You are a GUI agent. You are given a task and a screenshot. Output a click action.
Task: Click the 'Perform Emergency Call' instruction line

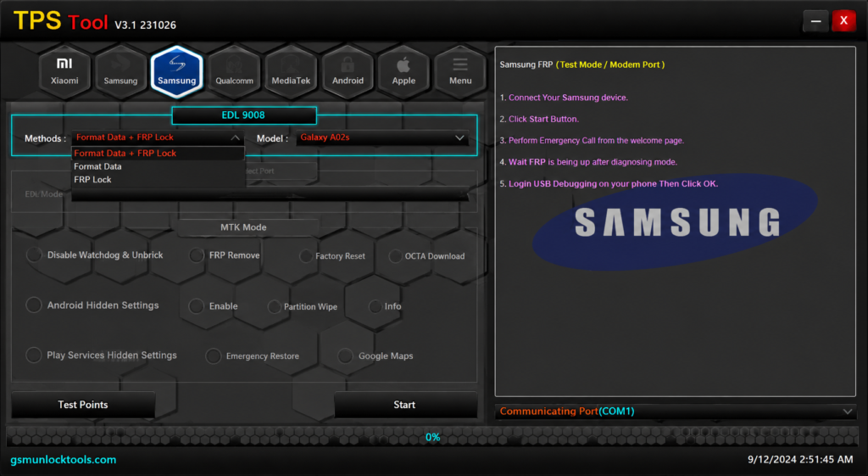pos(592,141)
